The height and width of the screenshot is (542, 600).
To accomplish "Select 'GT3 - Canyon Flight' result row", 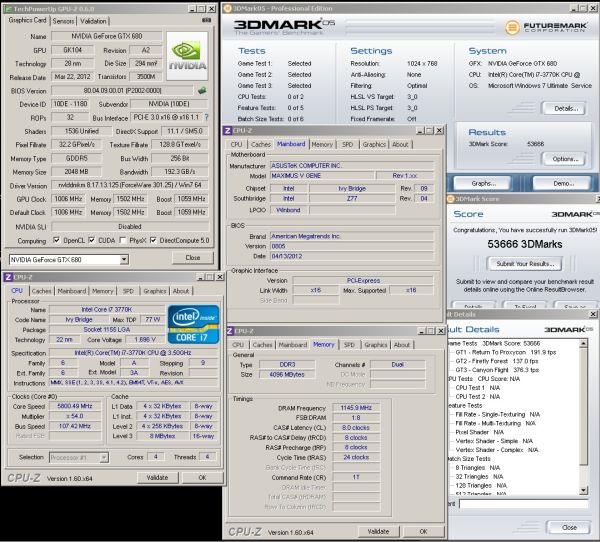I will pos(497,370).
